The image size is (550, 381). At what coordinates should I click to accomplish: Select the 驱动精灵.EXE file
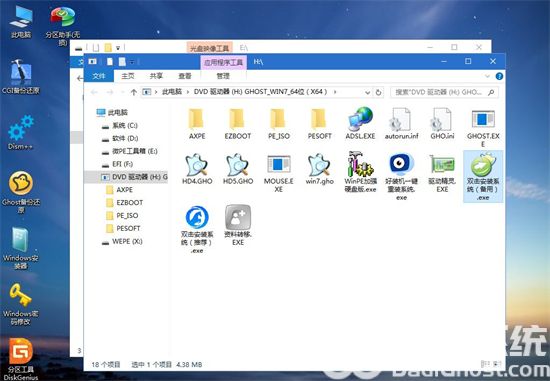442,173
